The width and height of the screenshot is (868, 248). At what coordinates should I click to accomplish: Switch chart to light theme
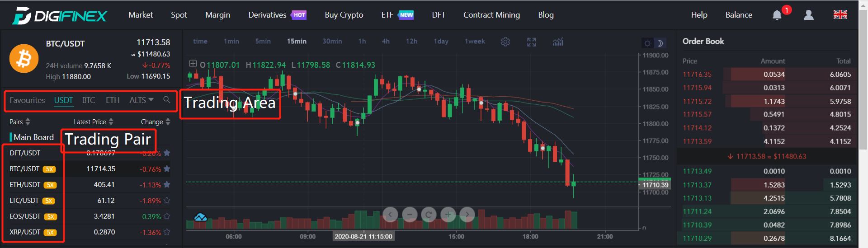click(648, 43)
